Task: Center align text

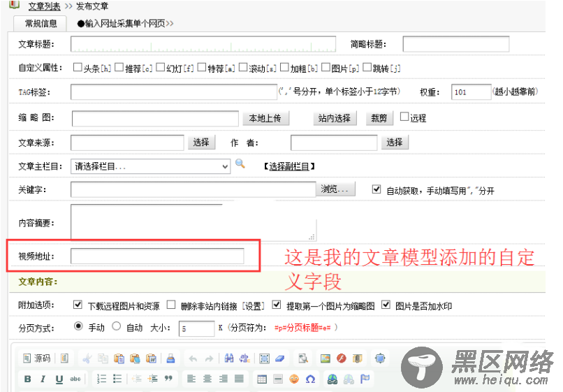Action: point(207,379)
